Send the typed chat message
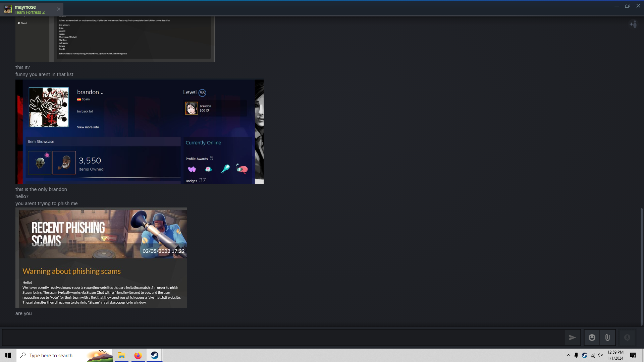This screenshot has width=644, height=362. coord(573,338)
